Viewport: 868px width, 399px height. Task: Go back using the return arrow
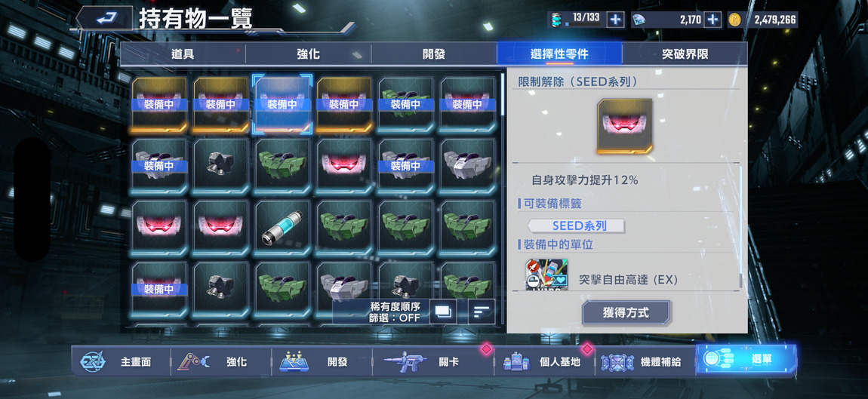pos(105,18)
